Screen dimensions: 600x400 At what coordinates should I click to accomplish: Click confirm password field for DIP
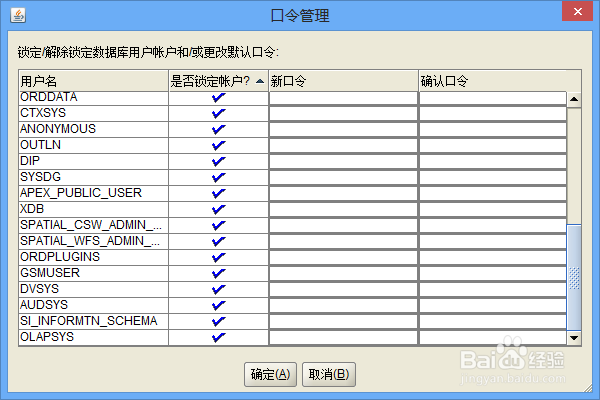[493, 162]
